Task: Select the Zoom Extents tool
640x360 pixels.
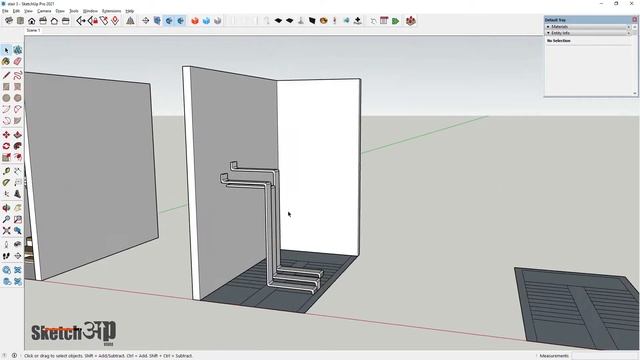Action: [6, 231]
